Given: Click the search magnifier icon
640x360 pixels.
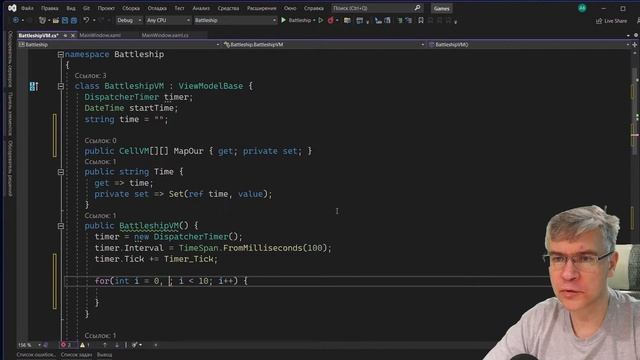Looking at the screenshot, I should [417, 8].
